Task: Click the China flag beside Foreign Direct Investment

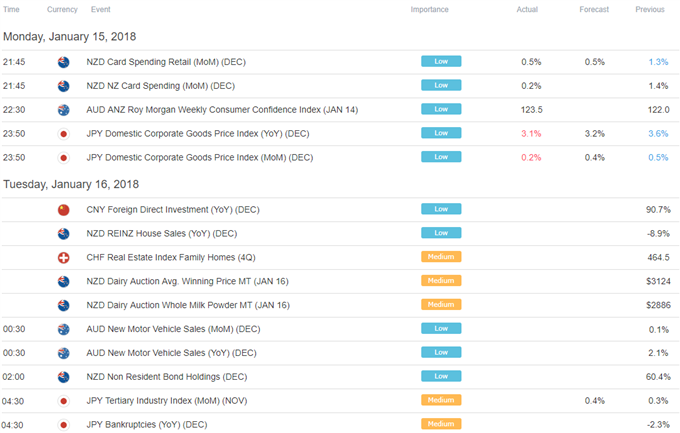Action: (x=63, y=210)
